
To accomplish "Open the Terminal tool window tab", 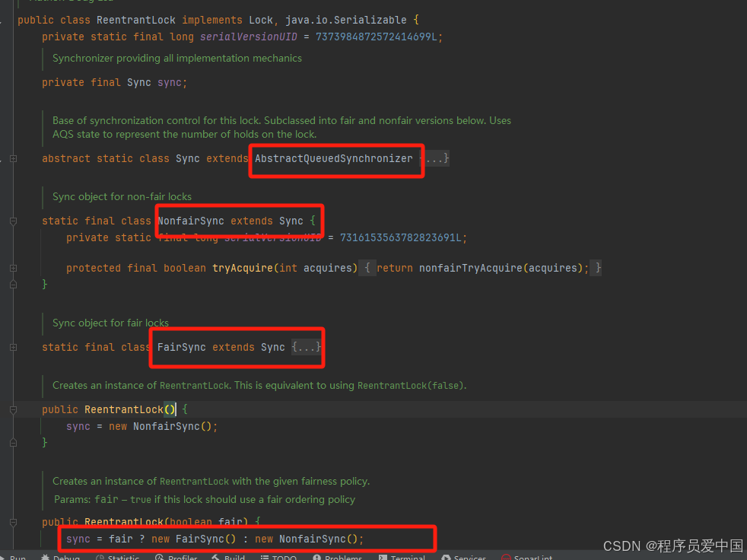I will coord(402,557).
